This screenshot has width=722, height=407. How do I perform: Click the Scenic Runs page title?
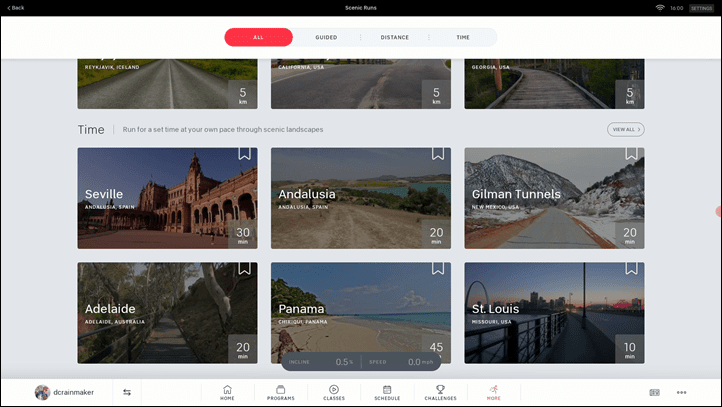pos(361,8)
